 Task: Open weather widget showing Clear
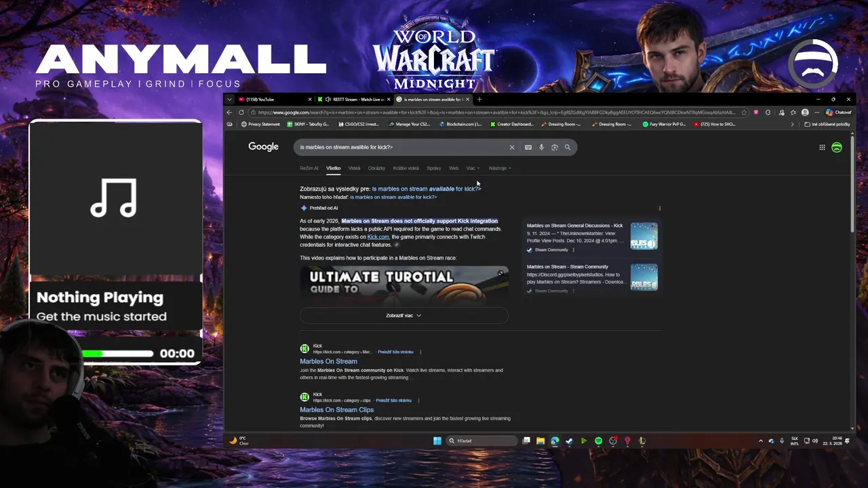click(x=239, y=441)
